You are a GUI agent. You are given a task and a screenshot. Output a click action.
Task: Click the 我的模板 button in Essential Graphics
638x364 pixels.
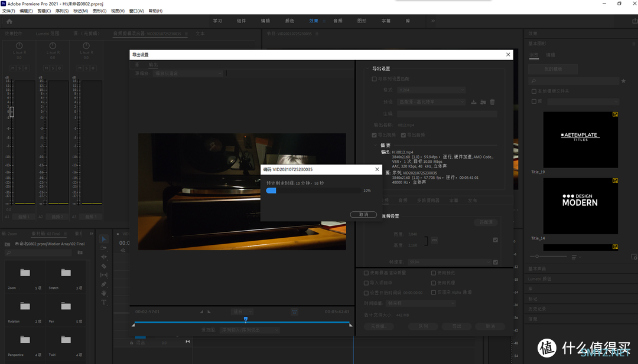click(x=553, y=69)
